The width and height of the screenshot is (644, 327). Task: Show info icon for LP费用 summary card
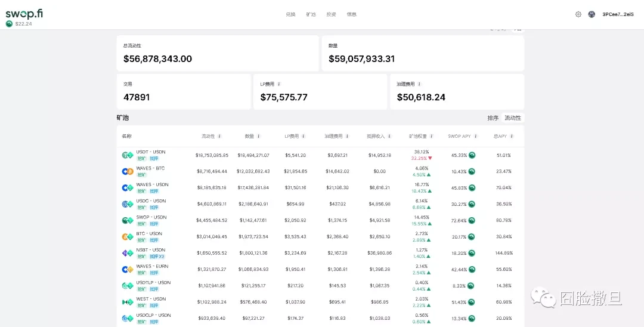279,84
